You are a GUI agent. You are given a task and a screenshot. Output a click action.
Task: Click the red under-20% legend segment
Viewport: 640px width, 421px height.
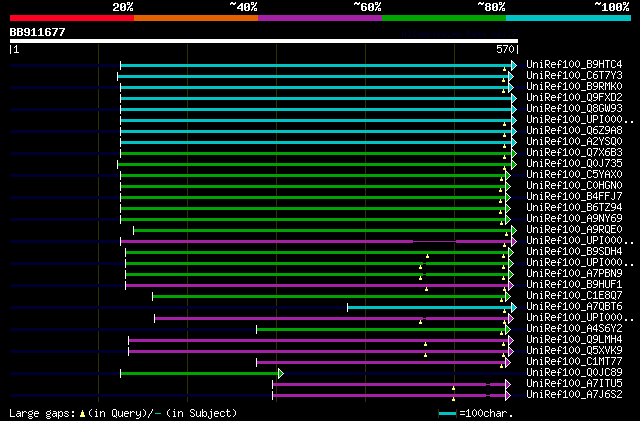click(72, 18)
